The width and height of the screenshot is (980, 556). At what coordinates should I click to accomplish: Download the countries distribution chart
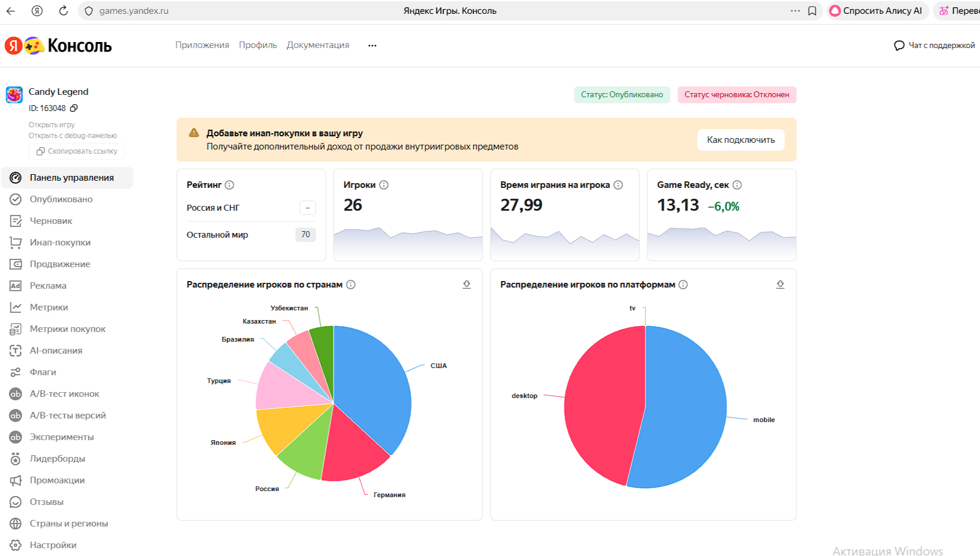466,285
